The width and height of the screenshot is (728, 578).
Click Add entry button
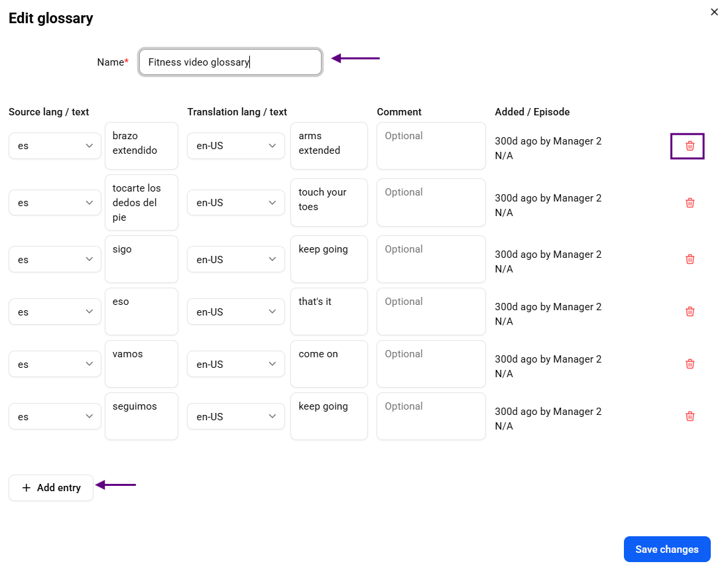click(51, 487)
